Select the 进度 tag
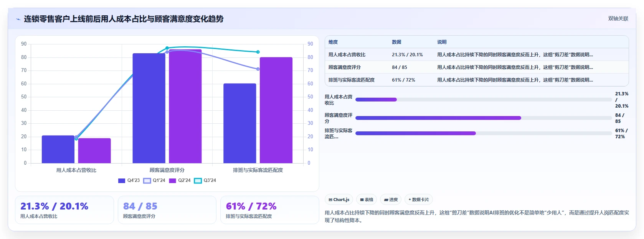The width and height of the screenshot is (644, 239). (x=391, y=200)
